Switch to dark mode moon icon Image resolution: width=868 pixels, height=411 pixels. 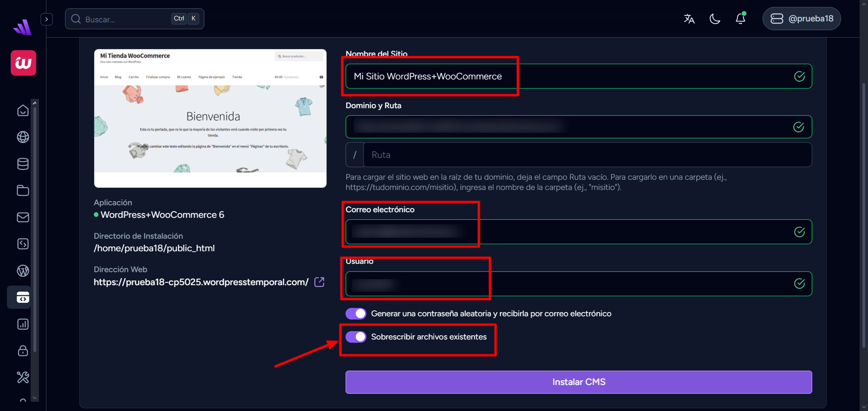715,19
